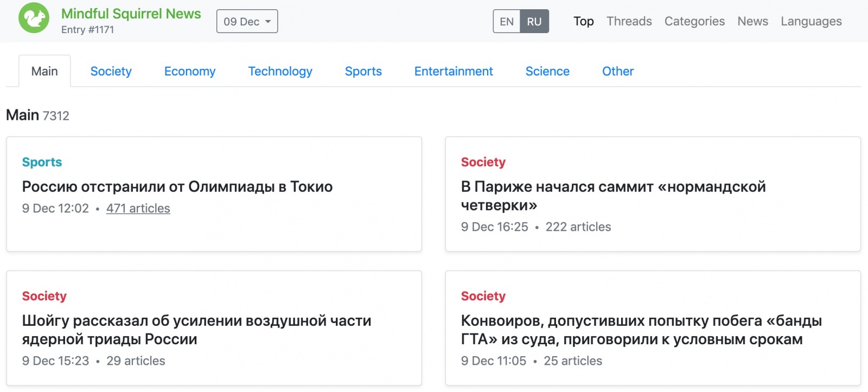Viewport: 868px width, 392px height.
Task: Select the Science tab
Action: [547, 71]
